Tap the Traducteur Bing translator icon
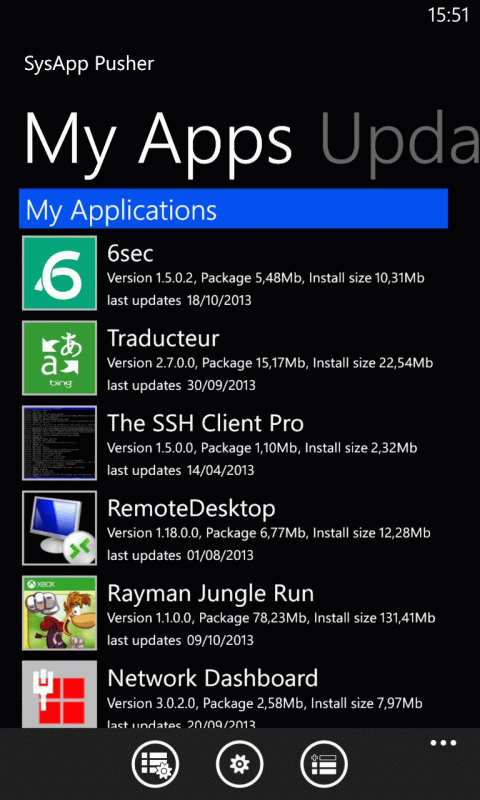This screenshot has height=800, width=480. (60, 358)
